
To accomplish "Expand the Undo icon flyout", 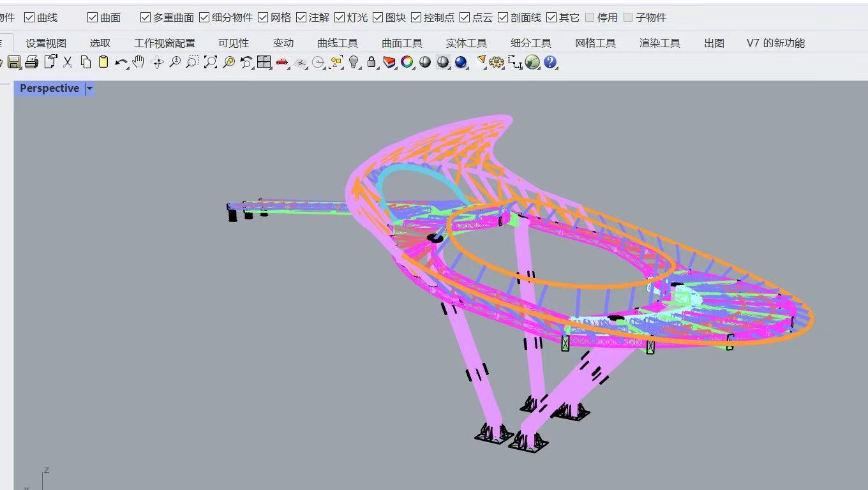I will [x=128, y=67].
